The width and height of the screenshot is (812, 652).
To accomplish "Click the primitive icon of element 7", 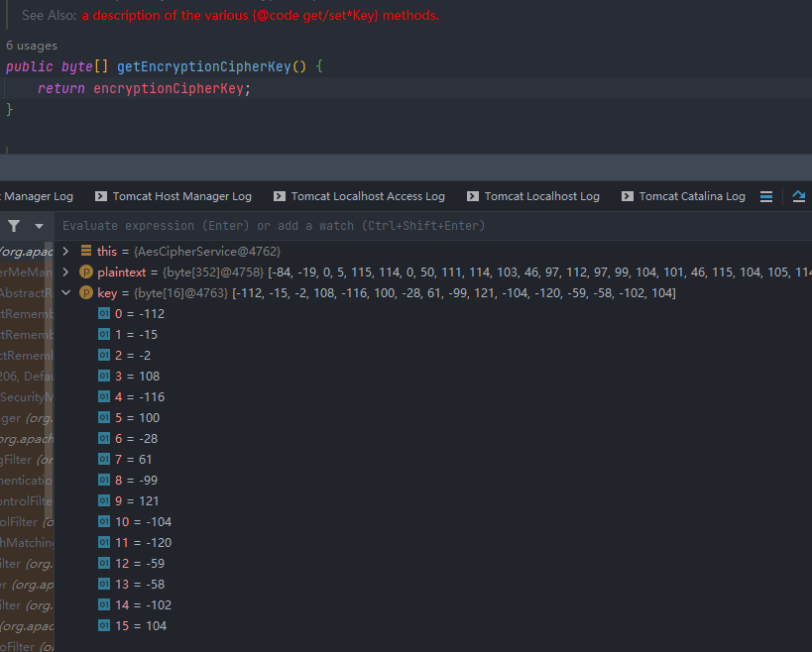I will click(104, 459).
